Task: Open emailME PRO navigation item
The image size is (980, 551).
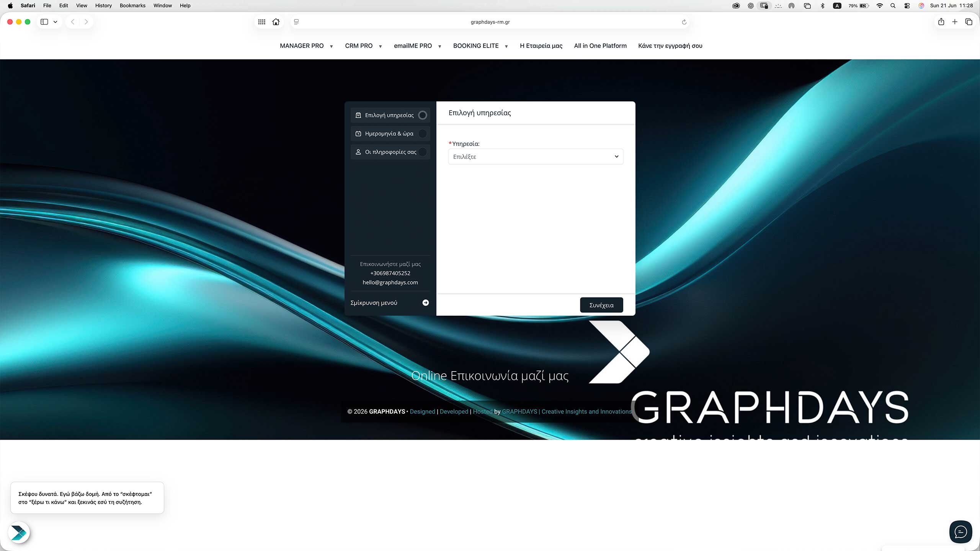Action: (413, 46)
